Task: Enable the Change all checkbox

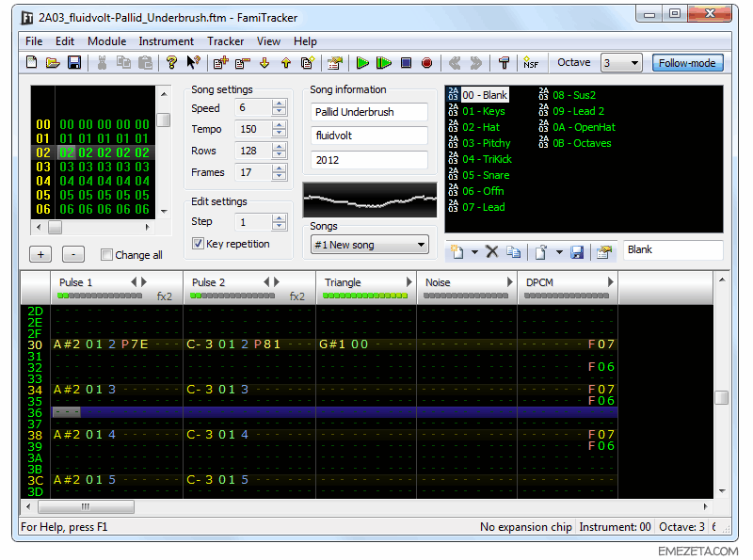Action: (106, 255)
